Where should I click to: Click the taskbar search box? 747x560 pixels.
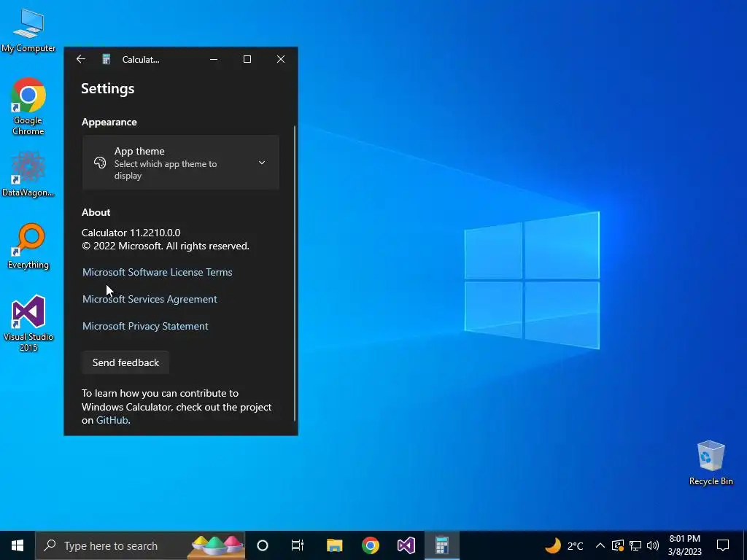point(140,545)
